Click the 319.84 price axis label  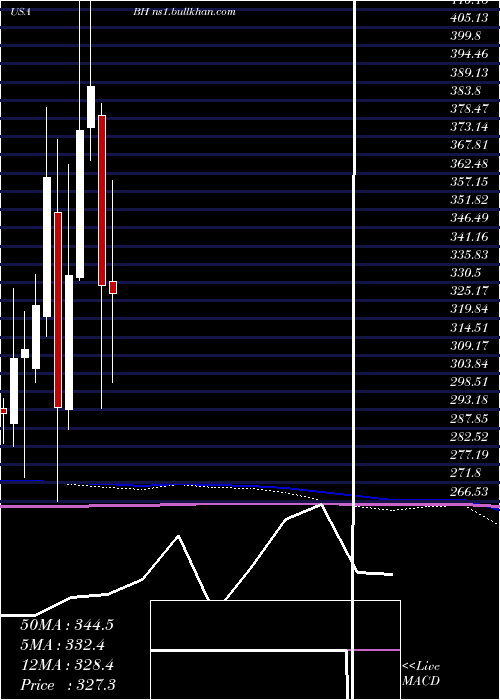tap(469, 309)
